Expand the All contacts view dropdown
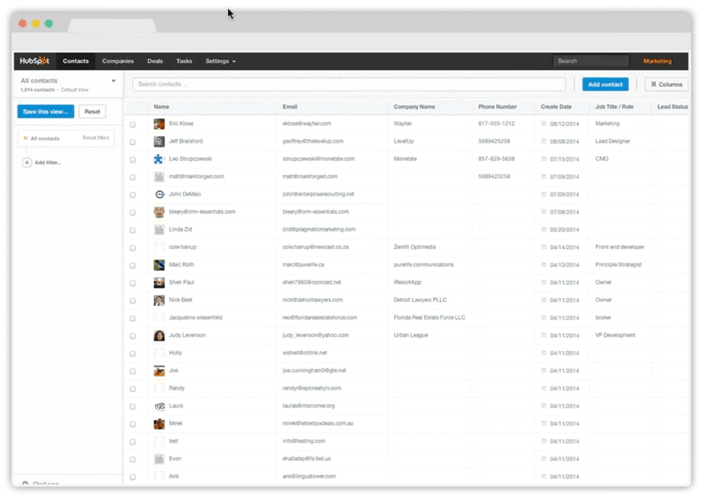 pyautogui.click(x=113, y=81)
